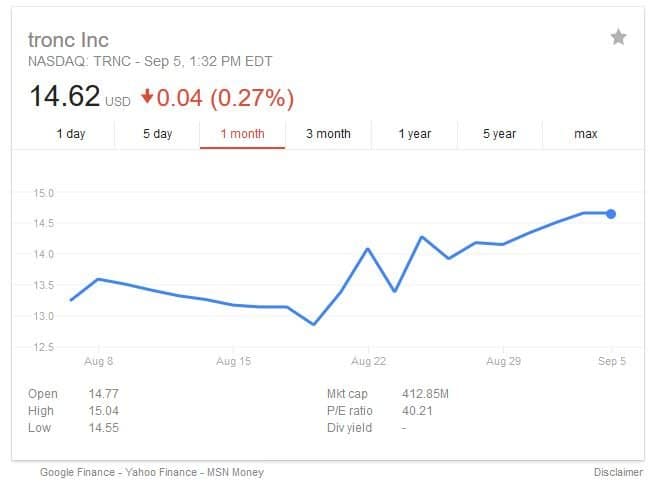Open the MSN Money link
This screenshot has width=655, height=488.
236,472
